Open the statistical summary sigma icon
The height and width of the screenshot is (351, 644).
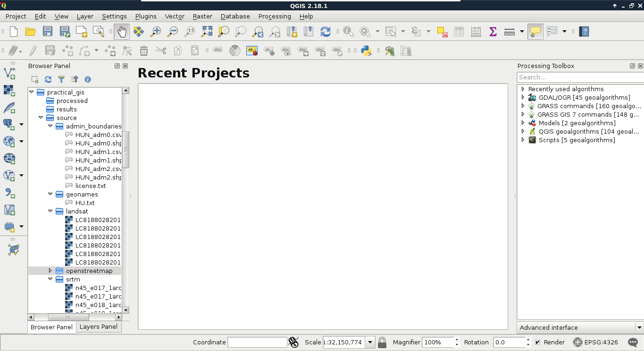[x=493, y=32]
